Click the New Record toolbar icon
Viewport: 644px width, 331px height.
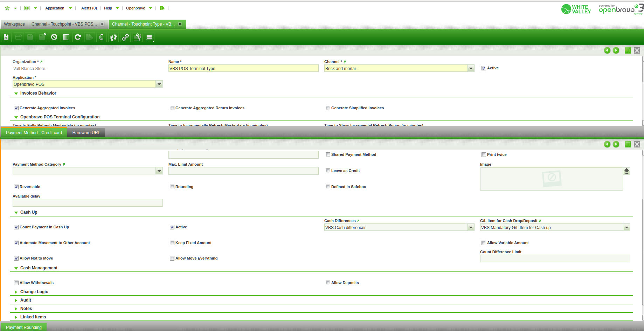[6, 37]
